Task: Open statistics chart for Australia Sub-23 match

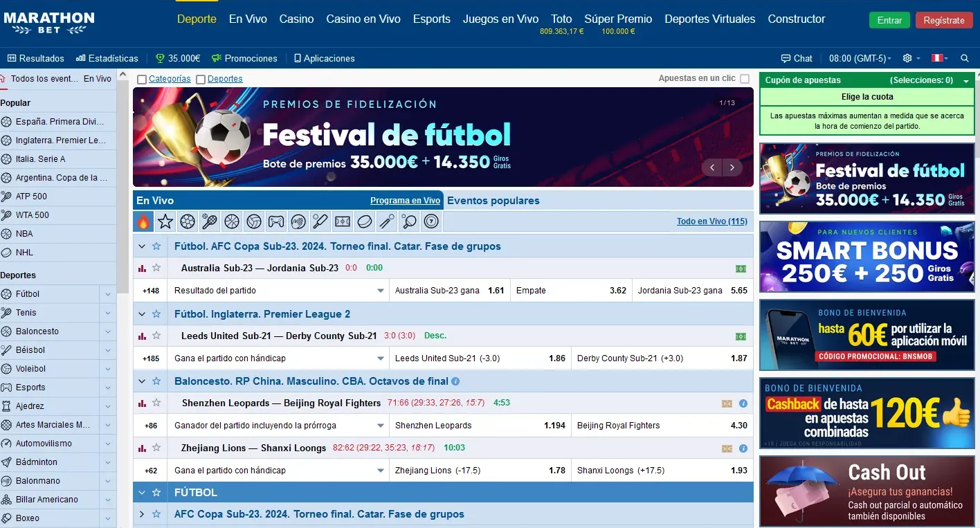Action: click(x=143, y=268)
